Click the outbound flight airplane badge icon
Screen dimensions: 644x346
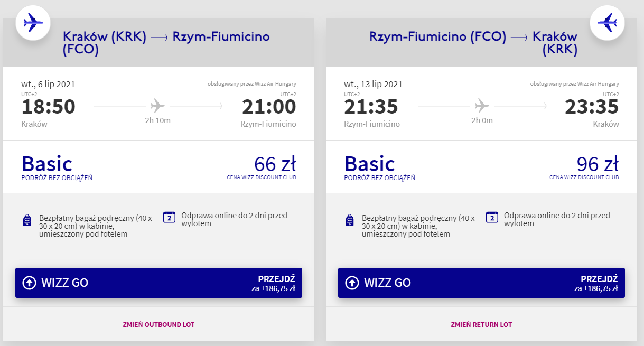coord(33,23)
